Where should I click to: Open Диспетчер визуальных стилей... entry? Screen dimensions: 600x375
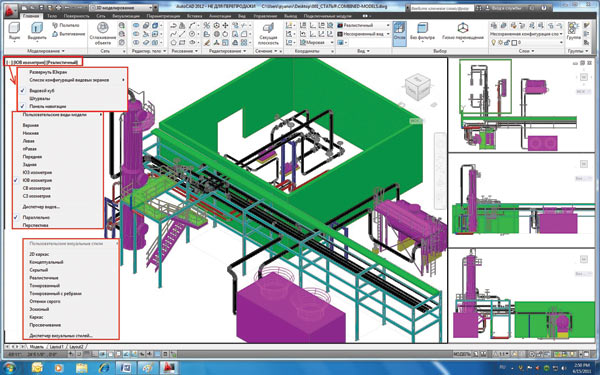point(61,336)
